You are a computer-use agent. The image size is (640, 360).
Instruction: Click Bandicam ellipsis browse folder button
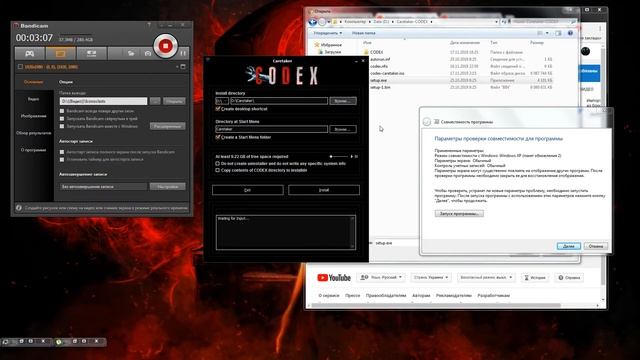click(x=155, y=101)
